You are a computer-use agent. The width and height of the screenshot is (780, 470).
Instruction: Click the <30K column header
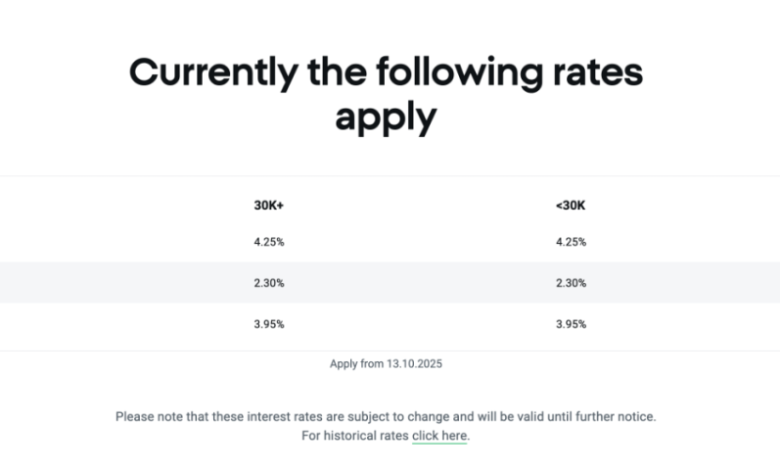pyautogui.click(x=570, y=205)
